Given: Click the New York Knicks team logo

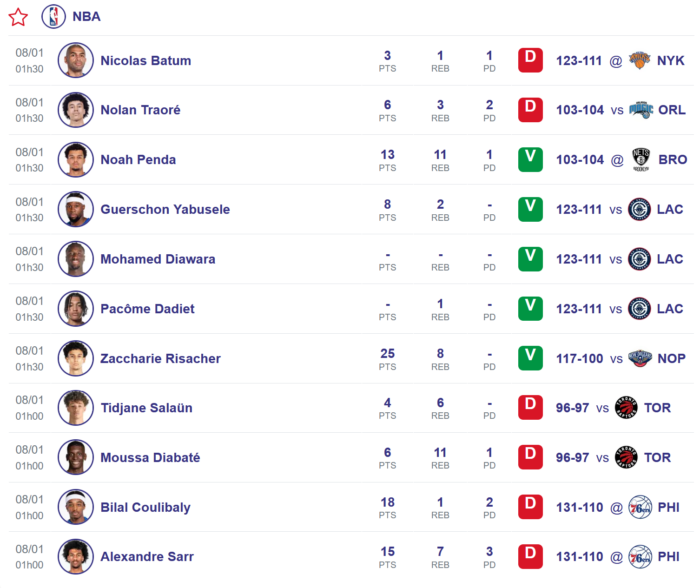Looking at the screenshot, I should pyautogui.click(x=640, y=60).
